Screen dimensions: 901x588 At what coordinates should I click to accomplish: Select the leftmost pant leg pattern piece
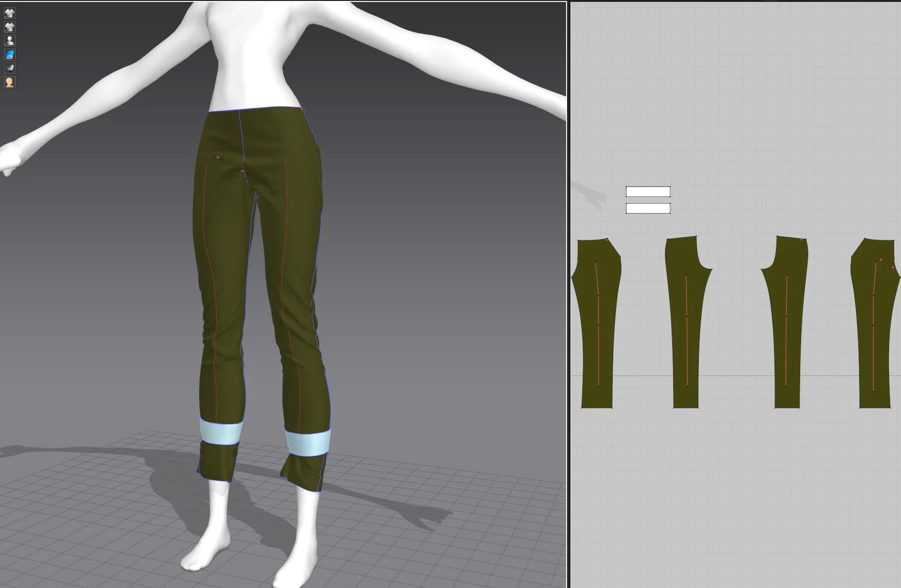point(597,323)
